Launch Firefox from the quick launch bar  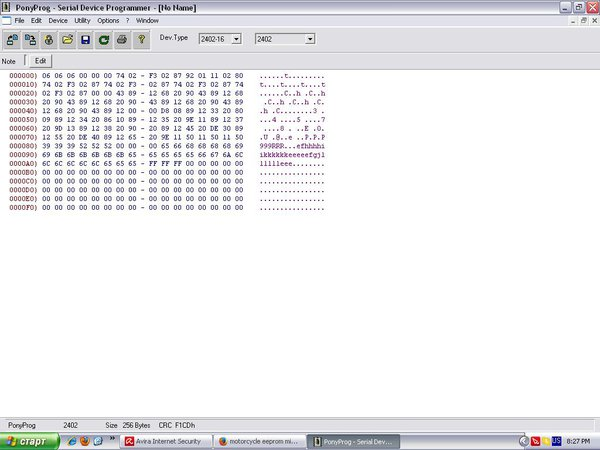click(85, 441)
